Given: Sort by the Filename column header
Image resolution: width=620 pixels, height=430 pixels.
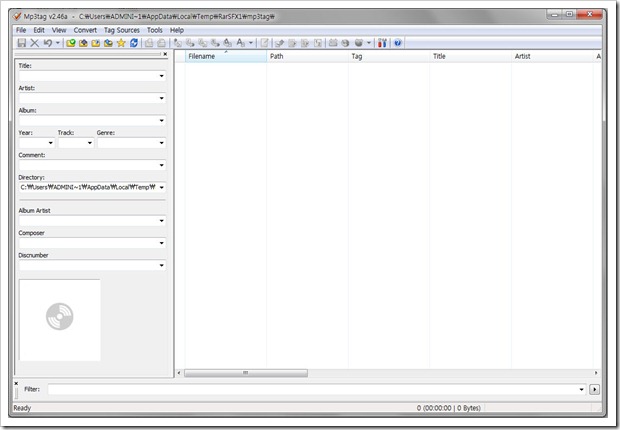Looking at the screenshot, I should point(226,56).
